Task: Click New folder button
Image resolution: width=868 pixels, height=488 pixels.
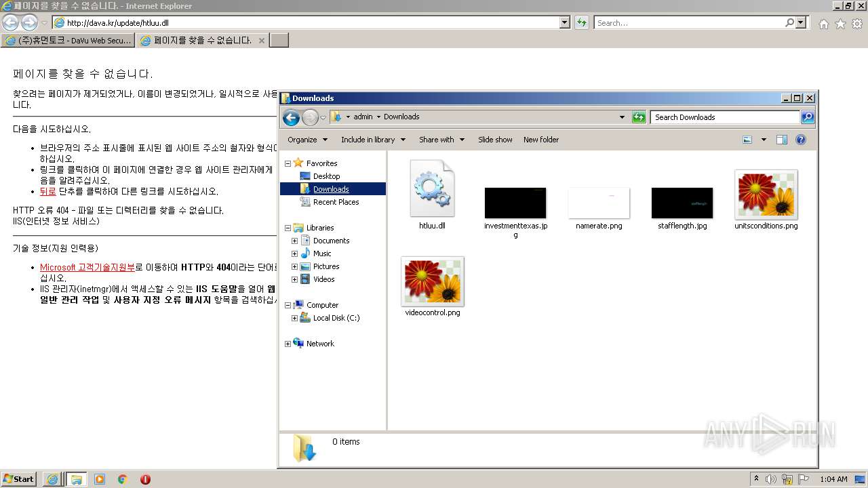Action: click(541, 140)
